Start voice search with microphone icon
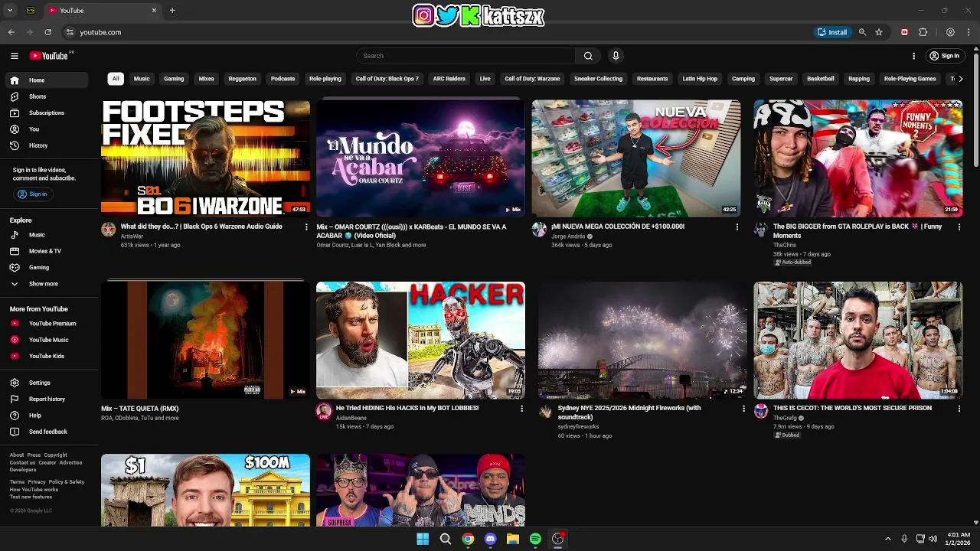 616,56
